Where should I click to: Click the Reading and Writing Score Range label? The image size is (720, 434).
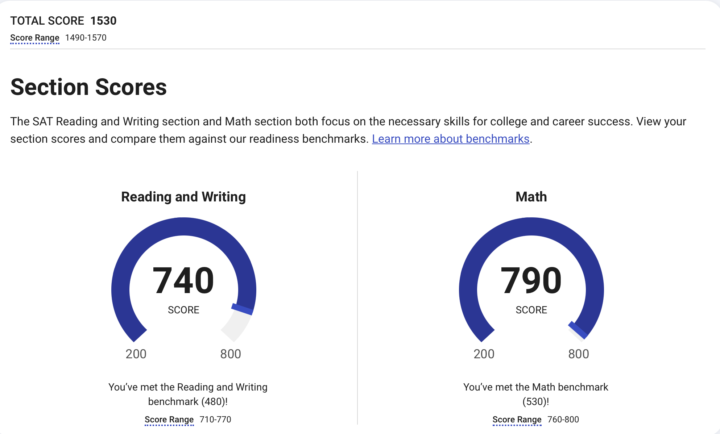pyautogui.click(x=169, y=419)
